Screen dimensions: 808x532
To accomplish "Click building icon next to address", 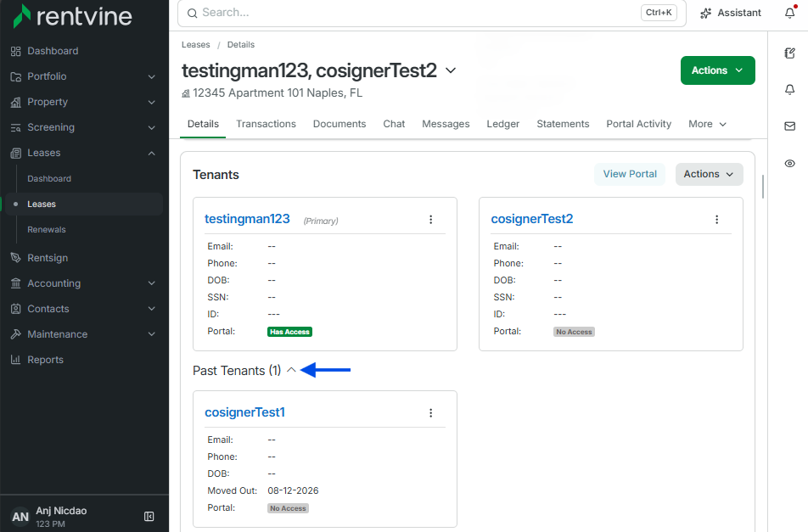I will pos(186,93).
